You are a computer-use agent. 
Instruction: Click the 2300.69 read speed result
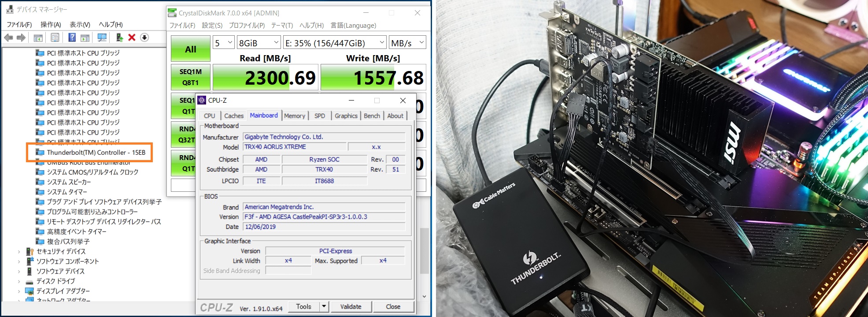click(266, 78)
